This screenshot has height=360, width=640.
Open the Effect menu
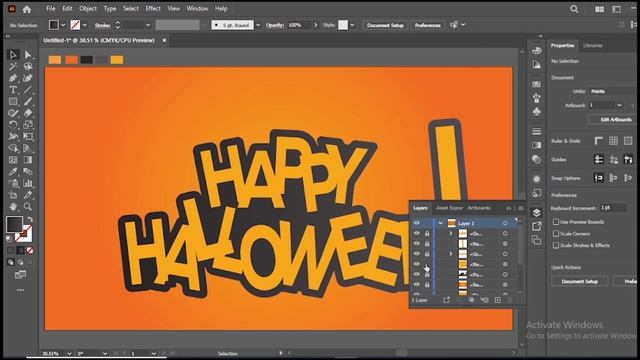153,9
